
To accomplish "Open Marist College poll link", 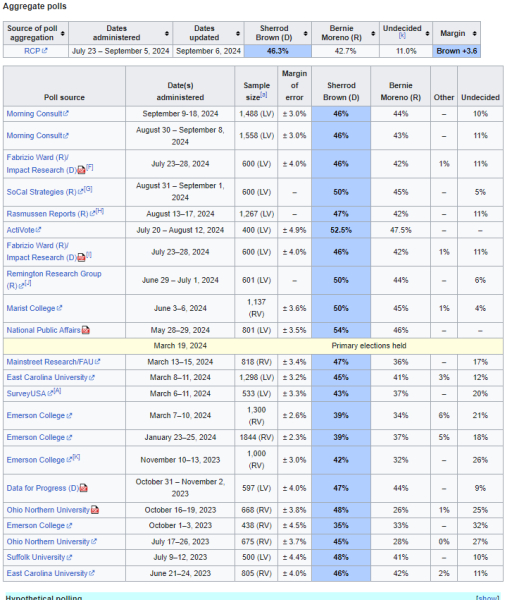I will (34, 308).
